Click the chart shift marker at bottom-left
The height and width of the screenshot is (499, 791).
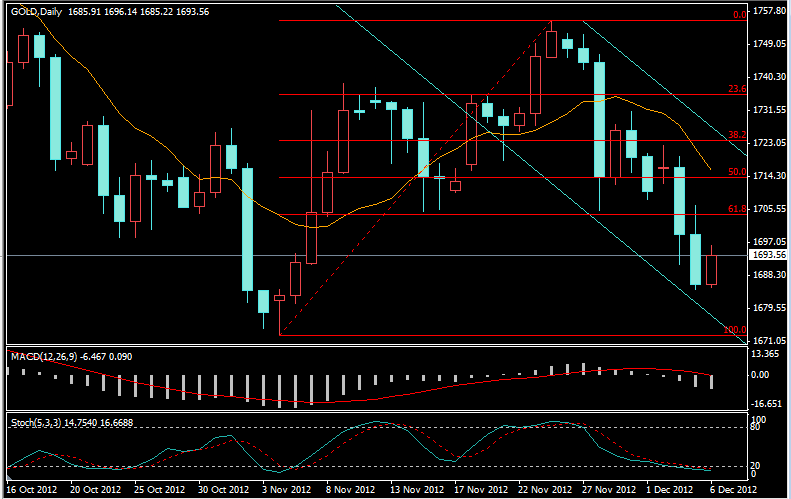(x=9, y=475)
